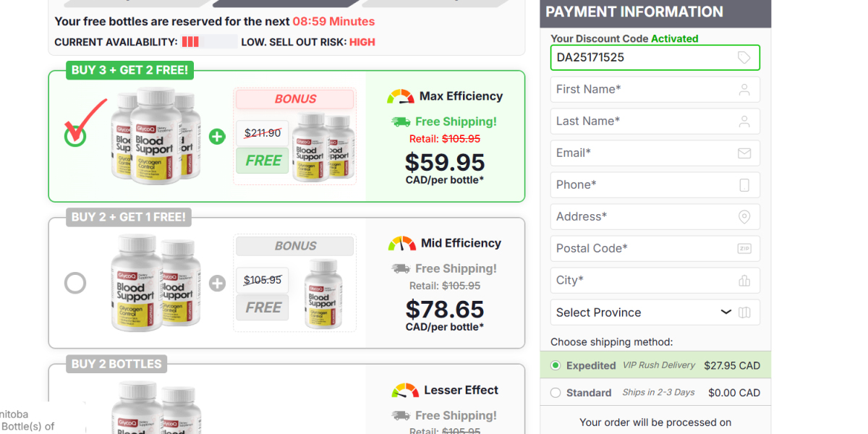Click the Max Efficiency gauge icon

(x=400, y=97)
